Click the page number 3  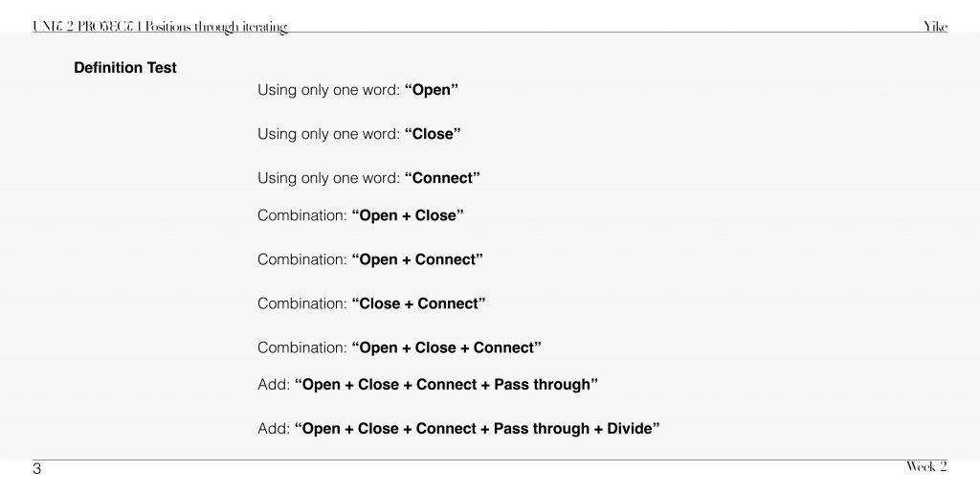click(36, 469)
